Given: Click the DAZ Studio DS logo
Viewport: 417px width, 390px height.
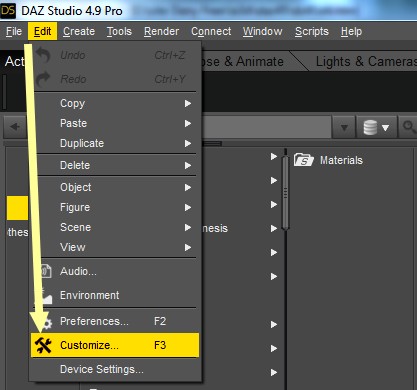Looking at the screenshot, I should tap(8, 10).
